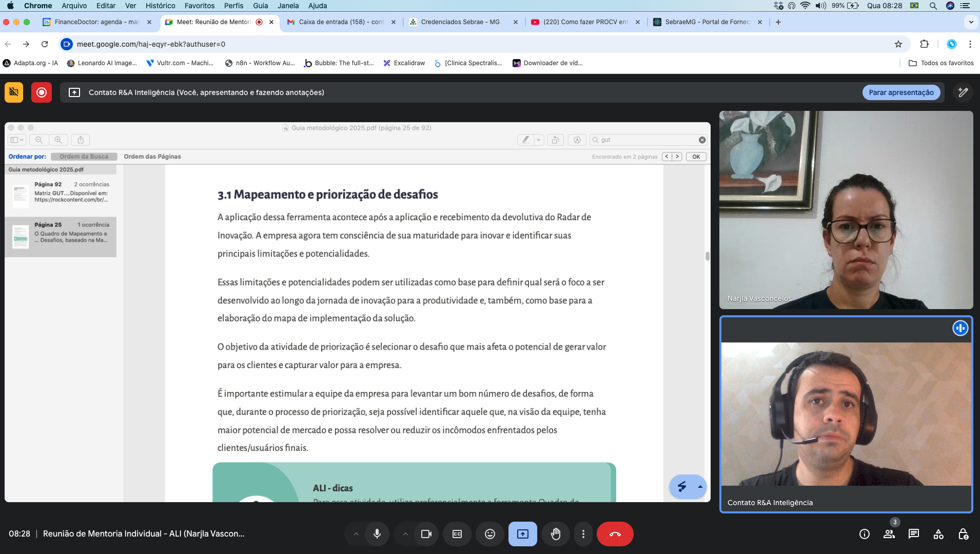The image size is (980, 554).
Task: Open the Apple menu
Action: point(10,6)
